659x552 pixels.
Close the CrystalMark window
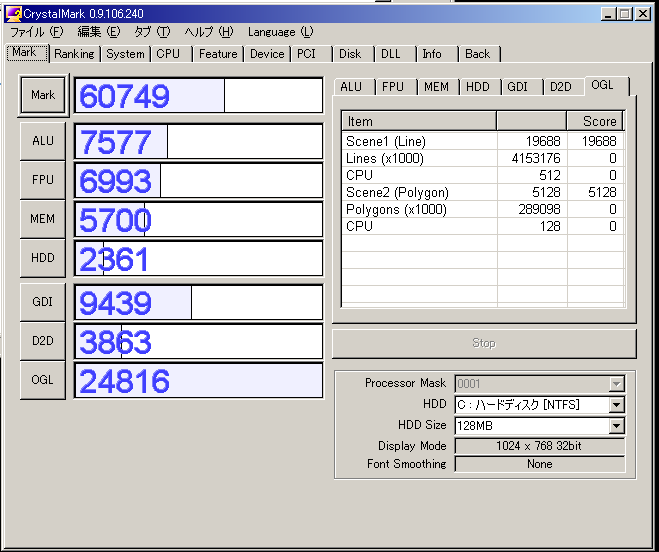click(643, 14)
